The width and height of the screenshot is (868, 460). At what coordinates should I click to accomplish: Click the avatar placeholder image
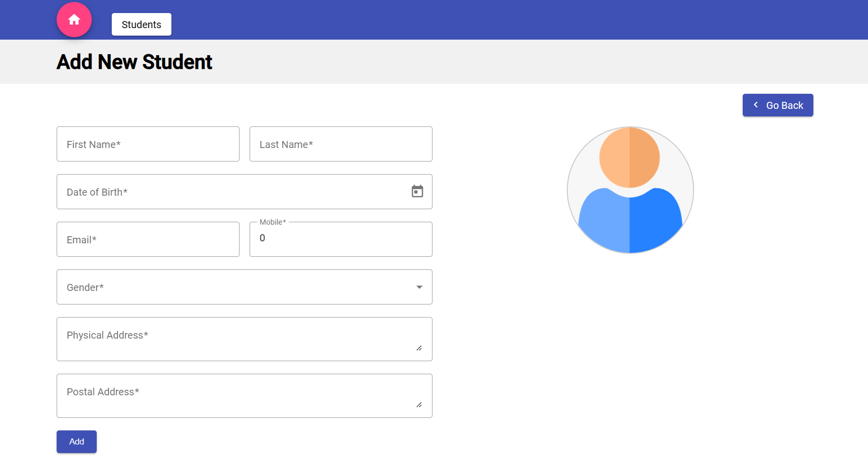click(x=630, y=190)
